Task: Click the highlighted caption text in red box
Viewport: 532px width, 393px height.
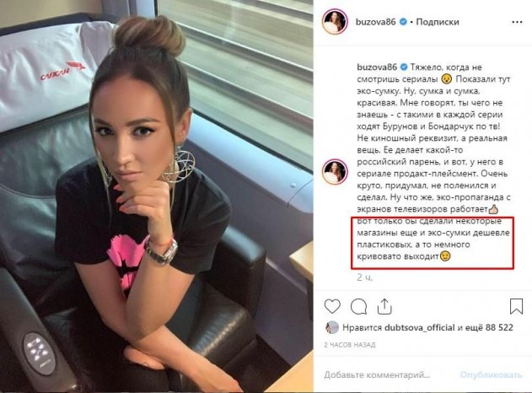Action: [x=433, y=243]
